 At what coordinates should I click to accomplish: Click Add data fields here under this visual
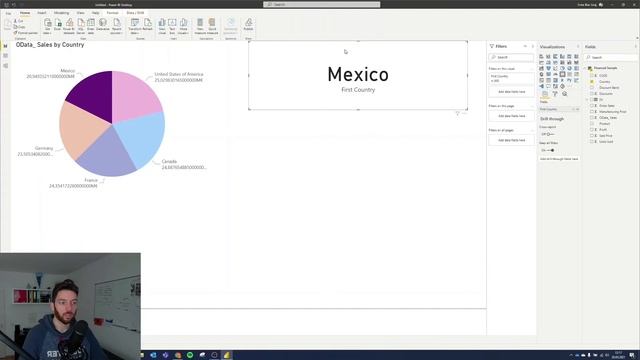511,92
